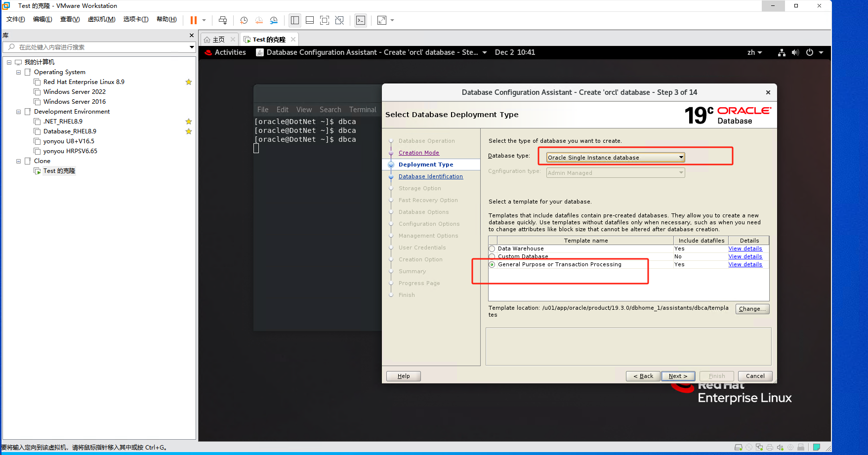Click the library search input field
Screen dimensions: 868x455
click(x=96, y=47)
